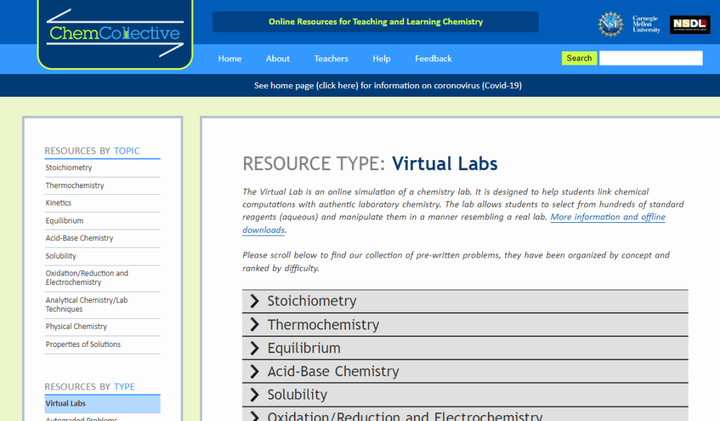Click the NSDL logo
Image resolution: width=720 pixels, height=421 pixels.
690,24
